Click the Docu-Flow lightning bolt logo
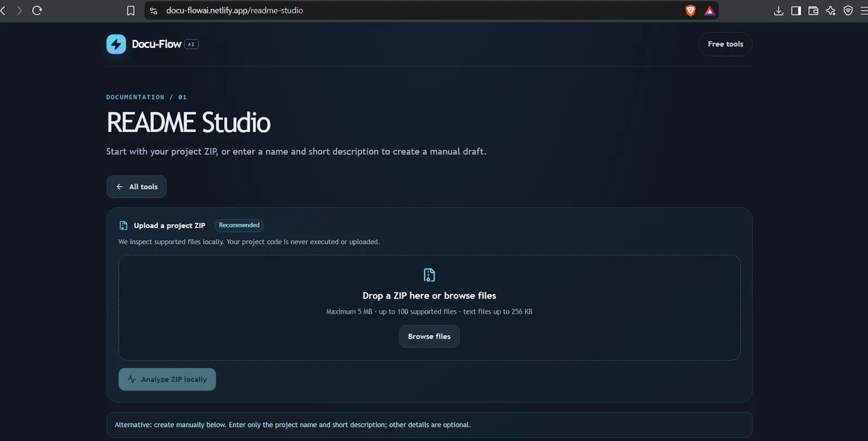 [x=116, y=44]
